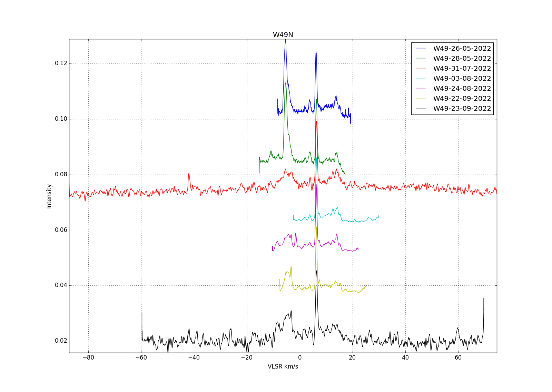The width and height of the screenshot is (552, 392).
Task: Click the 0.06 y-axis tick label
Action: [x=61, y=230]
